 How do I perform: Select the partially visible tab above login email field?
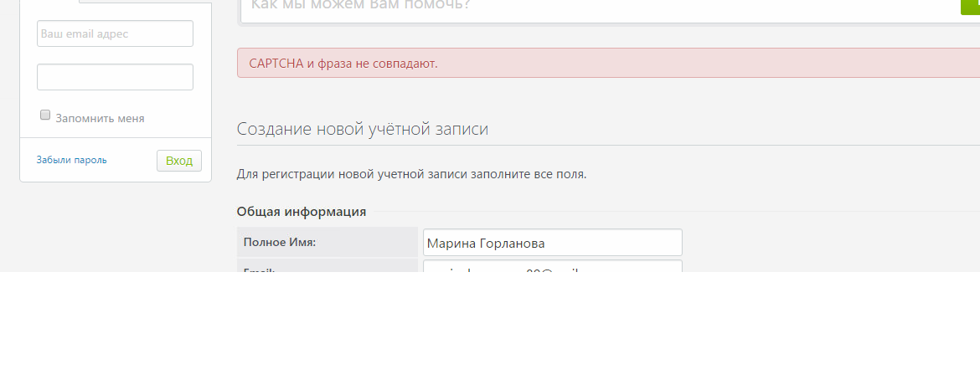pyautogui.click(x=49, y=2)
